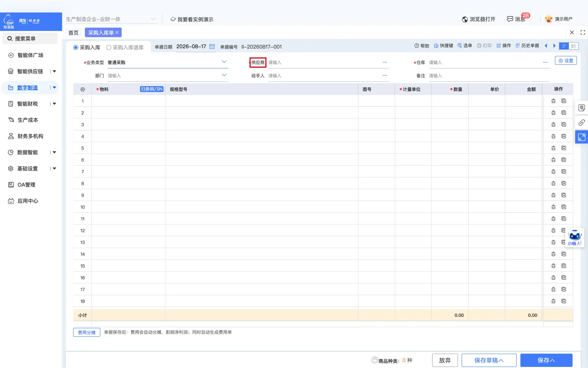Open 生产成本 in sidebar
This screenshot has width=588, height=368.
[x=28, y=120]
